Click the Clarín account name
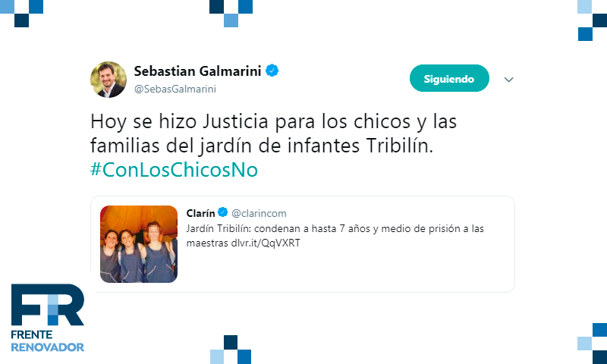 point(200,213)
